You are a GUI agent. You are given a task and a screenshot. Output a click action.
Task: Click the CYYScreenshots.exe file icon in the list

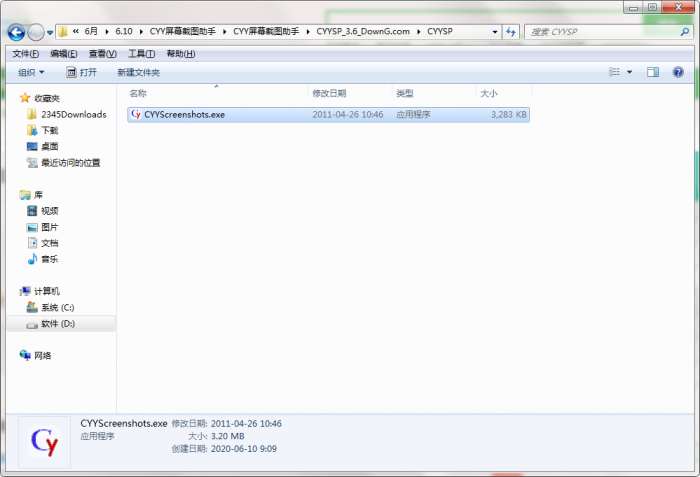pyautogui.click(x=136, y=114)
